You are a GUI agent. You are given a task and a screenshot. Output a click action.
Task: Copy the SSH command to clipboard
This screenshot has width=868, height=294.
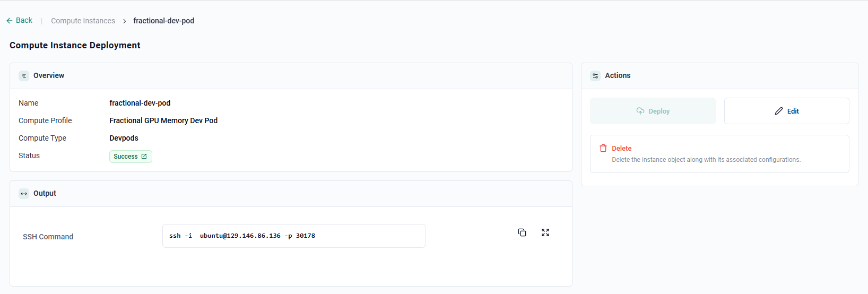[x=522, y=232]
